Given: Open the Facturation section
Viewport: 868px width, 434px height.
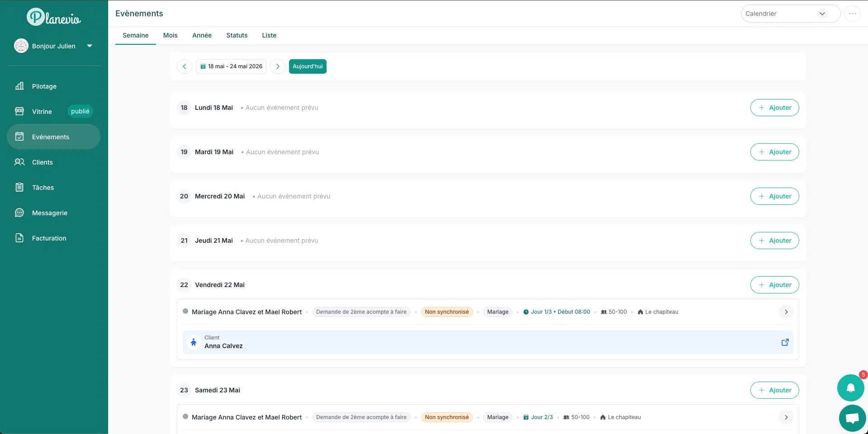Looking at the screenshot, I should (49, 238).
